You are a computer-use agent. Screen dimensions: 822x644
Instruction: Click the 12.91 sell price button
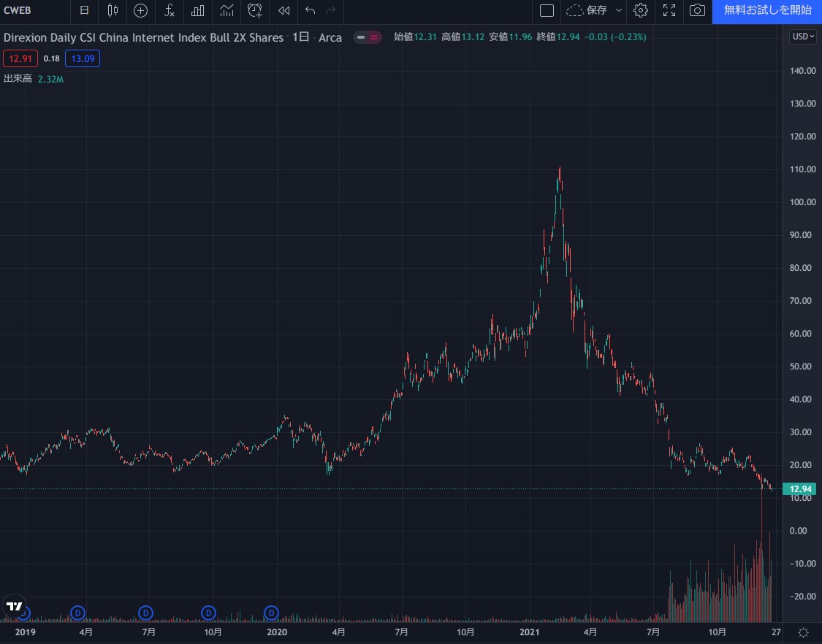[x=20, y=58]
